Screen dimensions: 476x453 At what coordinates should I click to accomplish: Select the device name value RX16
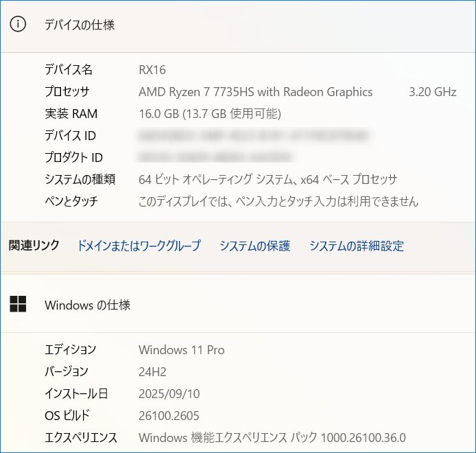pos(152,70)
